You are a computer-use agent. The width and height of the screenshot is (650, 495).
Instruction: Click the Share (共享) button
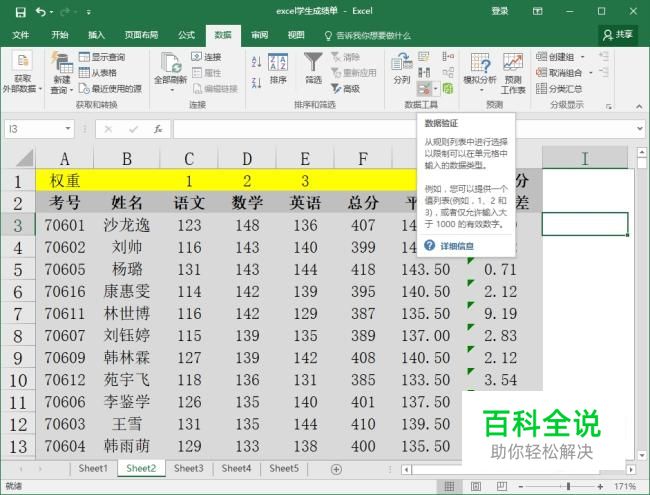pyautogui.click(x=617, y=35)
